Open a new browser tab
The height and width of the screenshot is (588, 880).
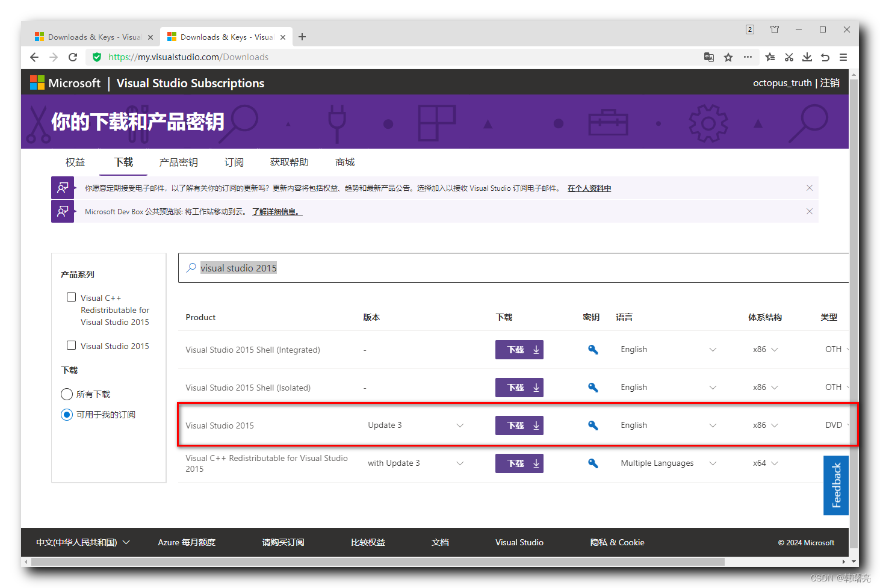pos(302,37)
